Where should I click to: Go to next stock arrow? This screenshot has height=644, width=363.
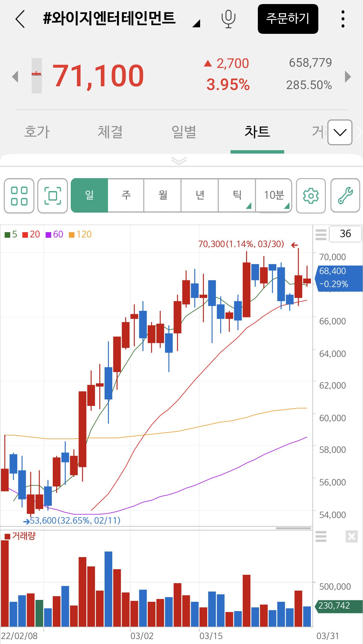point(348,76)
